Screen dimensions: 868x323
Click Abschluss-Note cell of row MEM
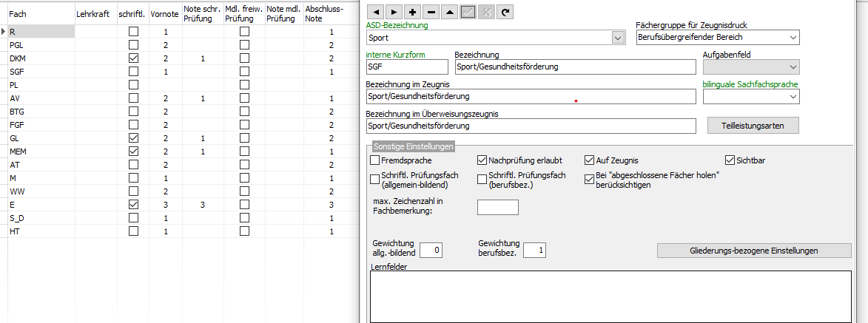[x=332, y=152]
